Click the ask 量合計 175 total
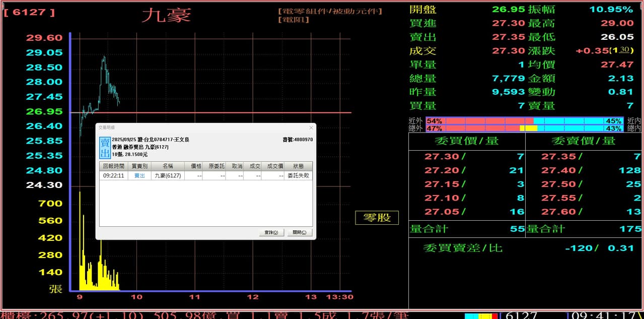 630,229
